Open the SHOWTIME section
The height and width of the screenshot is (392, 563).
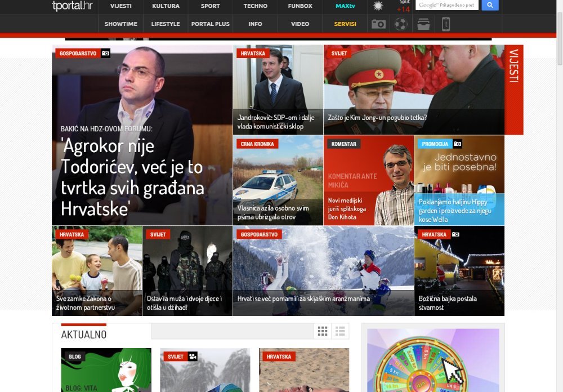click(120, 24)
